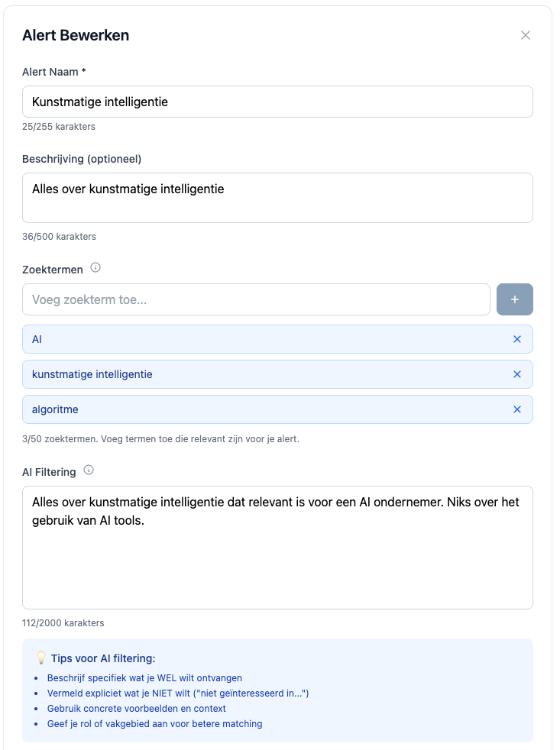Screen dimensions: 560x750
Task: Click "Gebruik concrete voorbeelden en context" tip
Action: [x=138, y=709]
